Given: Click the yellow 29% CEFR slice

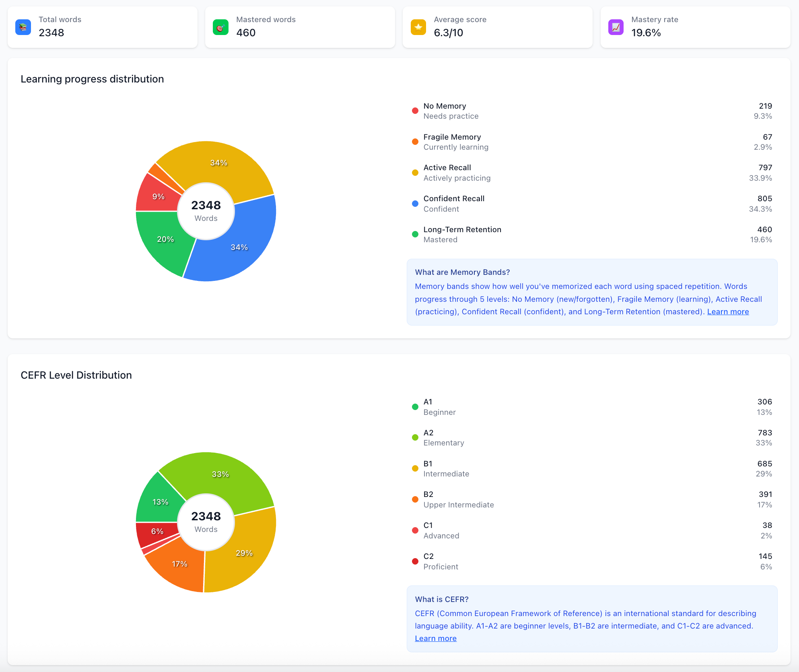Looking at the screenshot, I should tap(244, 553).
